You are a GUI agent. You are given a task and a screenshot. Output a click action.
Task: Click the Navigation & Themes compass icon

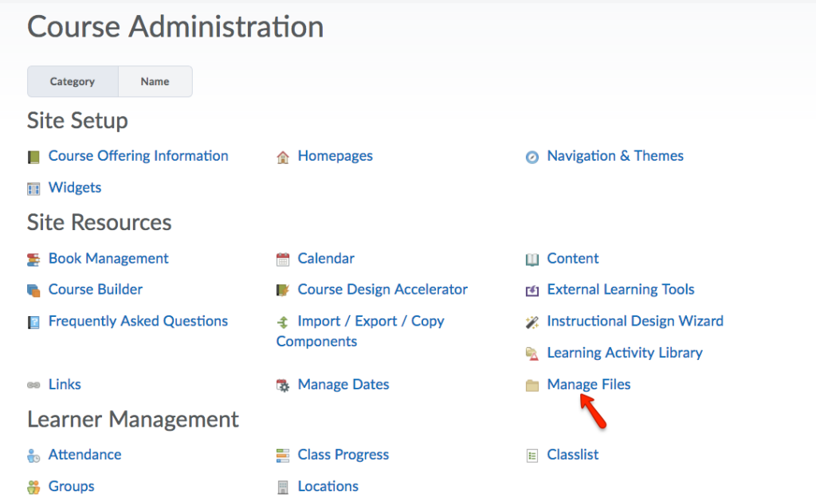click(532, 157)
